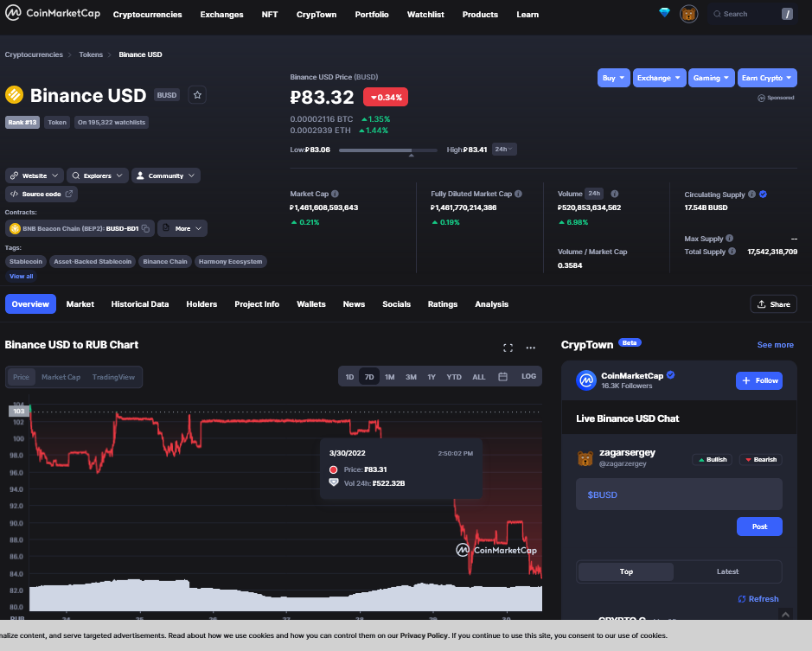Show Volume 24h info icon
This screenshot has height=651, width=812.
click(615, 194)
